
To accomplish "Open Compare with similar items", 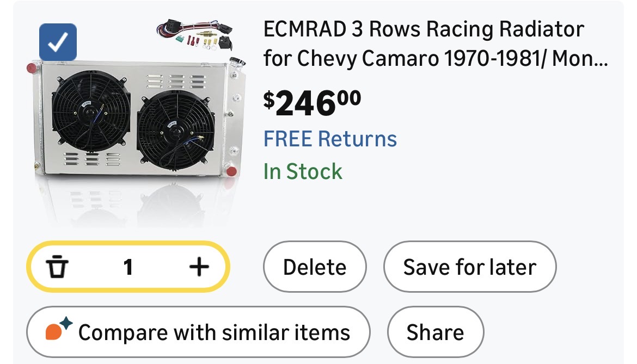I will pyautogui.click(x=198, y=332).
